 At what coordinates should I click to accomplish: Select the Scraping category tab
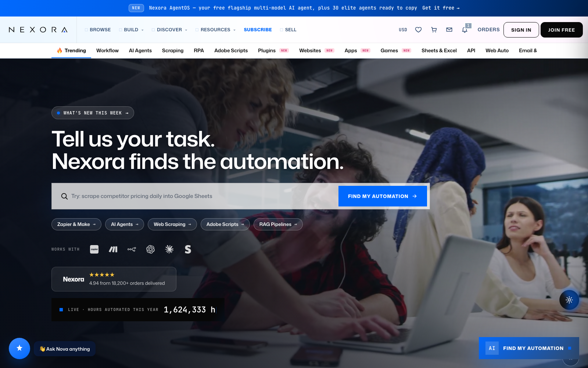pos(173,51)
